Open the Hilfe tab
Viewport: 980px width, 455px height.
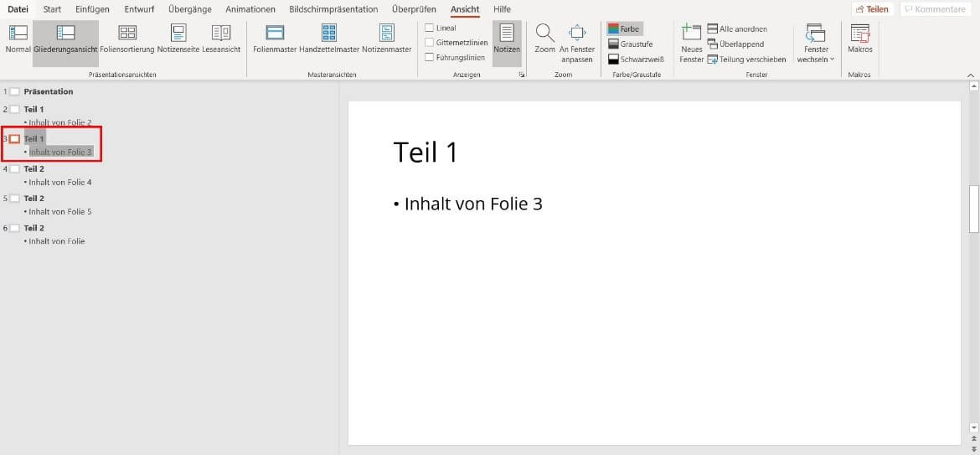tap(502, 9)
